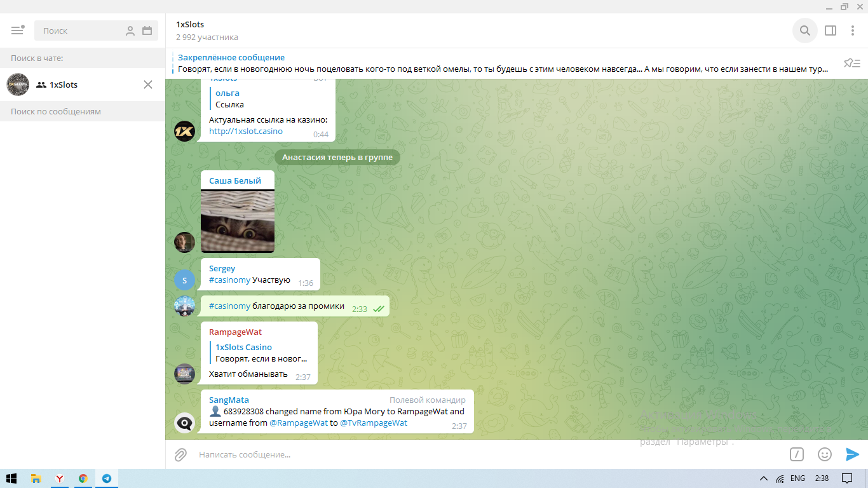This screenshot has height=488, width=868.
Task: Open the hamburger main menu
Action: 17,30
